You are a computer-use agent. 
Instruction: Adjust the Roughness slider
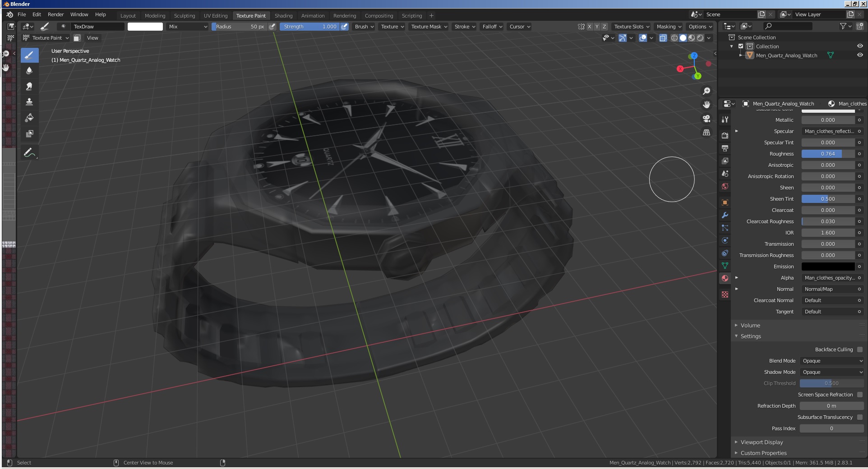coord(828,154)
